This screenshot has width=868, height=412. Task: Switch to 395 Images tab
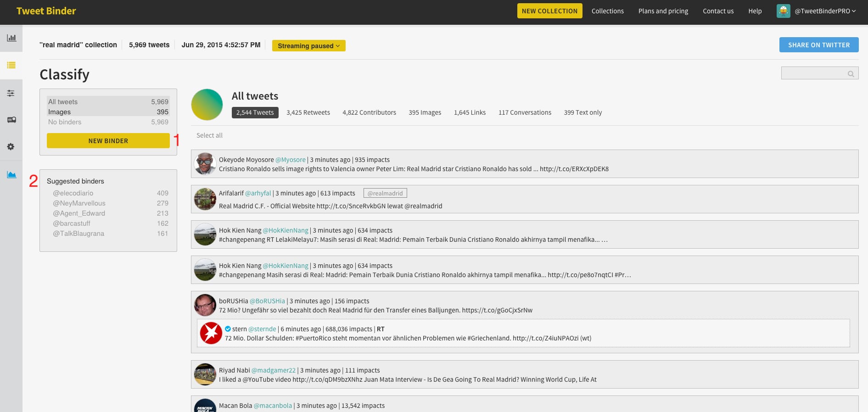[x=425, y=112]
